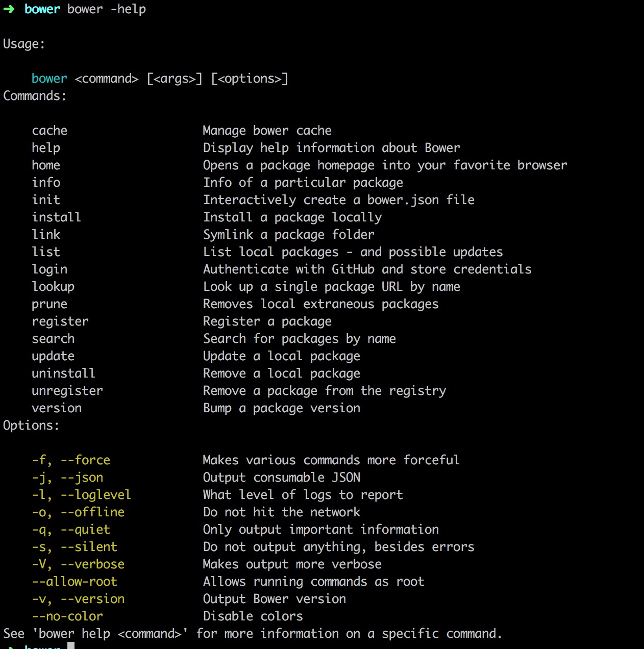Click the 'search' command name

[x=53, y=339]
